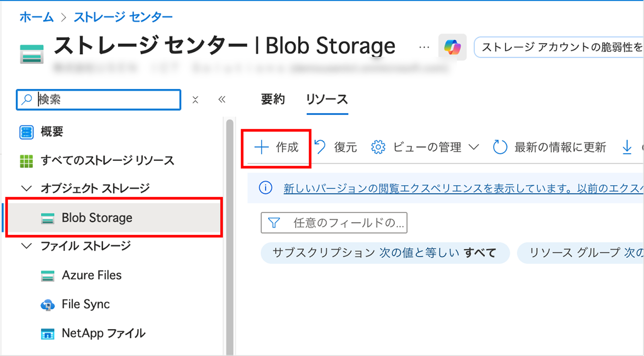Click the download arrow icon in toolbar
The width and height of the screenshot is (644, 356).
pyautogui.click(x=627, y=148)
